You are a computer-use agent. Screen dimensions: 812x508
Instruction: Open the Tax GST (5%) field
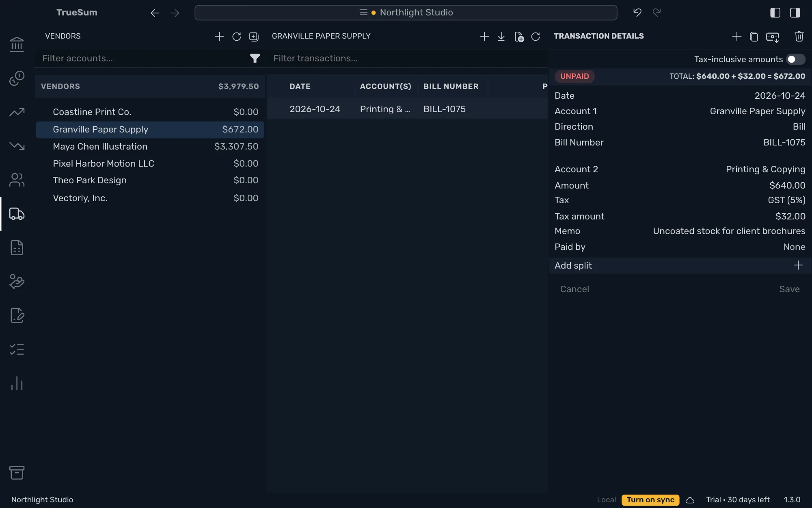680,200
